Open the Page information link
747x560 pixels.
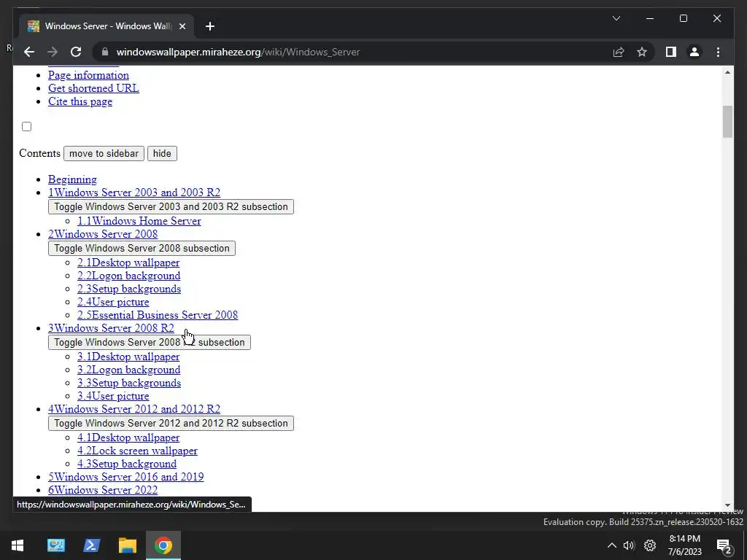88,75
